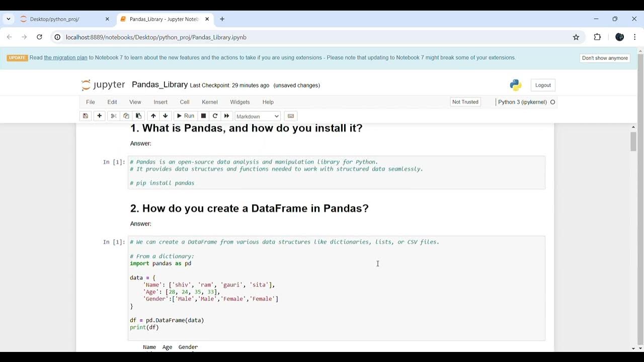Screen dimensions: 644x362
Task: Click the Logout button
Action: [543, 85]
